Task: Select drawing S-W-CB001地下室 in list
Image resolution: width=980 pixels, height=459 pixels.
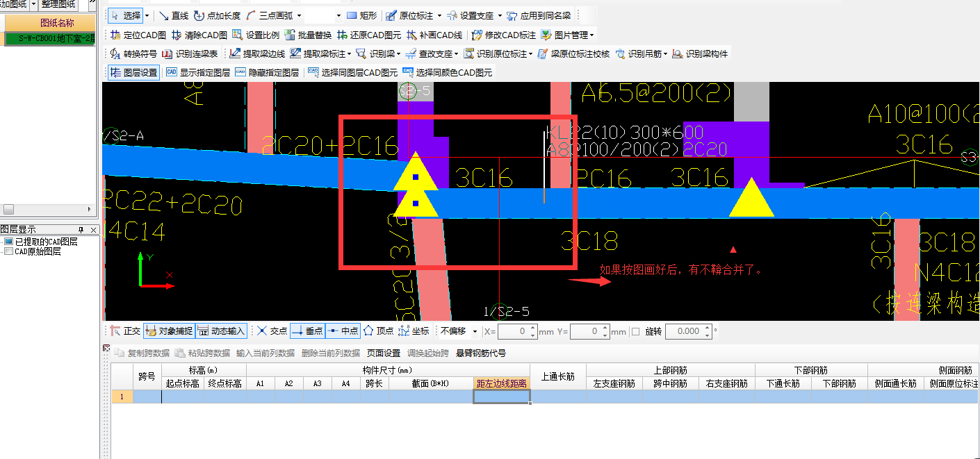Action: point(49,39)
